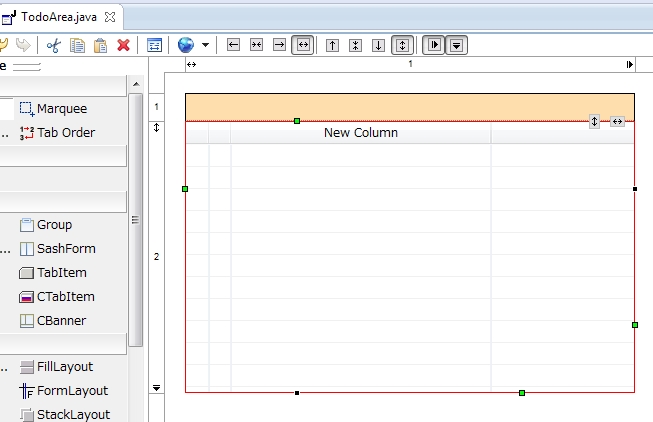Click the Paste clipboard icon
The height and width of the screenshot is (422, 653).
(x=100, y=45)
